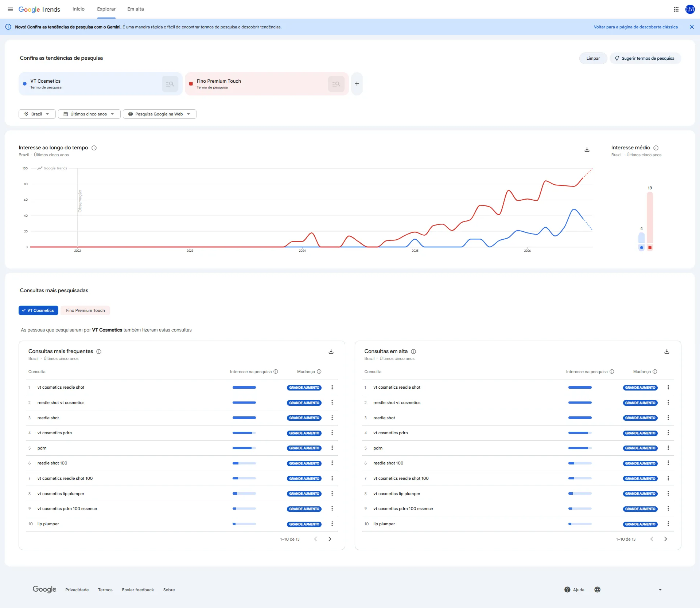This screenshot has width=700, height=608.
Task: Open explore icon on VT Cosmetics term
Action: pyautogui.click(x=170, y=84)
